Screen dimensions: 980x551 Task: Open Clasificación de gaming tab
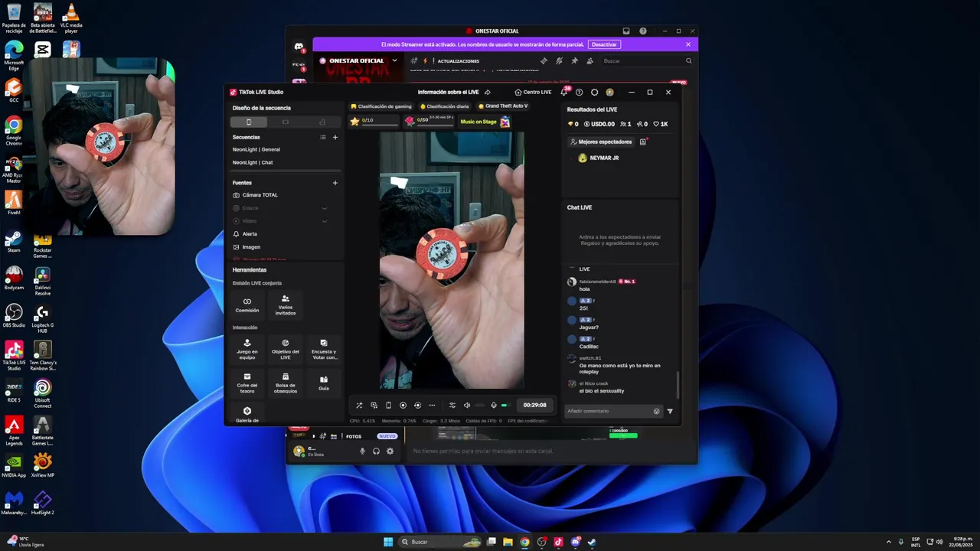(381, 106)
